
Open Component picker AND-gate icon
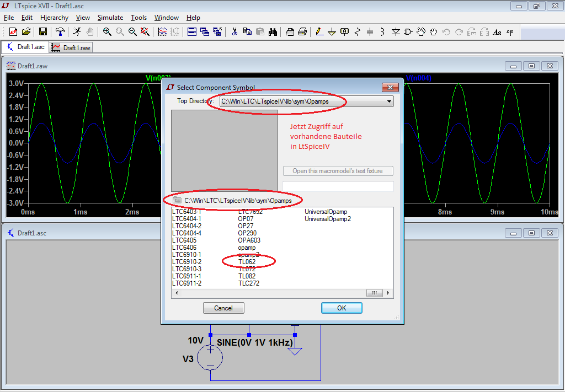click(x=408, y=32)
